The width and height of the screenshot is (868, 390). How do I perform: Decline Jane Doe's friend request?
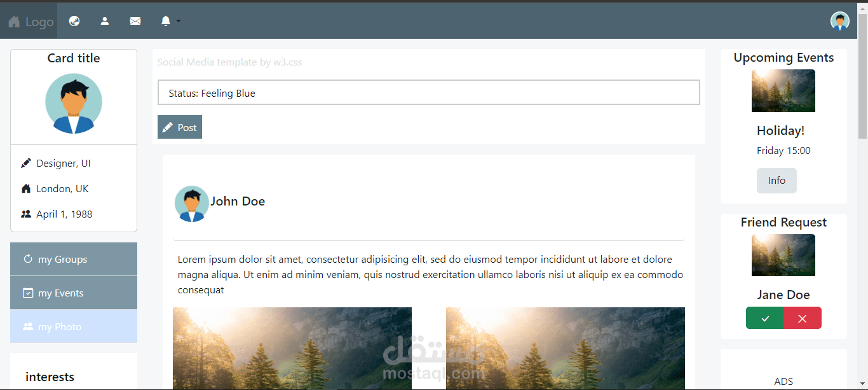click(x=803, y=318)
